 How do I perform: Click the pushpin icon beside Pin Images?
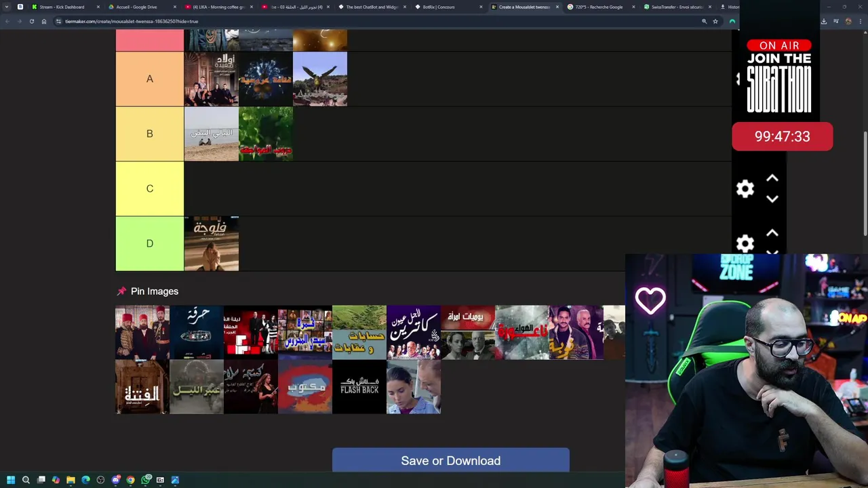[x=121, y=291]
